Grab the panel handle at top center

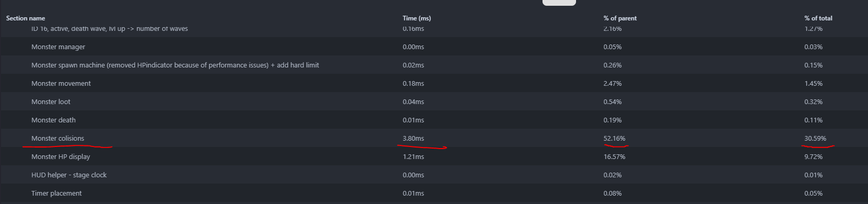[x=559, y=3]
